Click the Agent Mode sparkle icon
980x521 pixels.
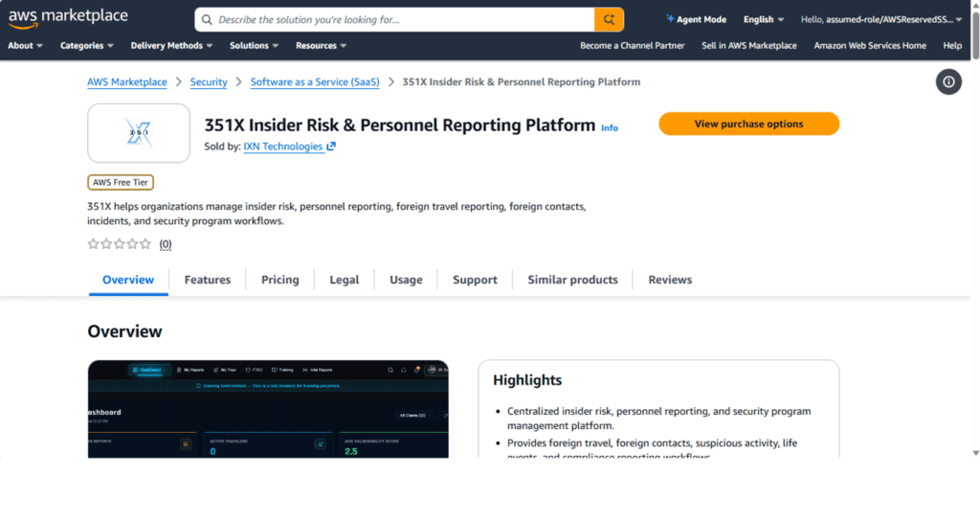pyautogui.click(x=670, y=19)
